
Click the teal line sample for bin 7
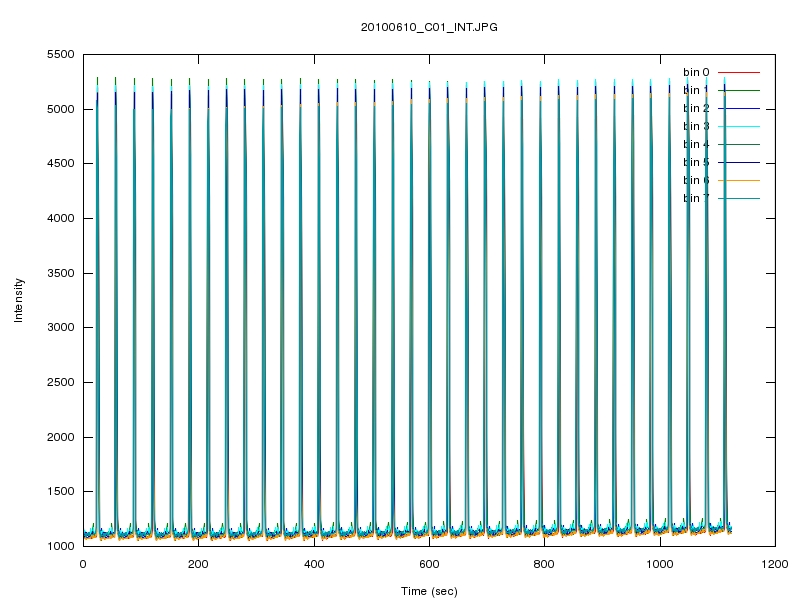click(x=739, y=198)
